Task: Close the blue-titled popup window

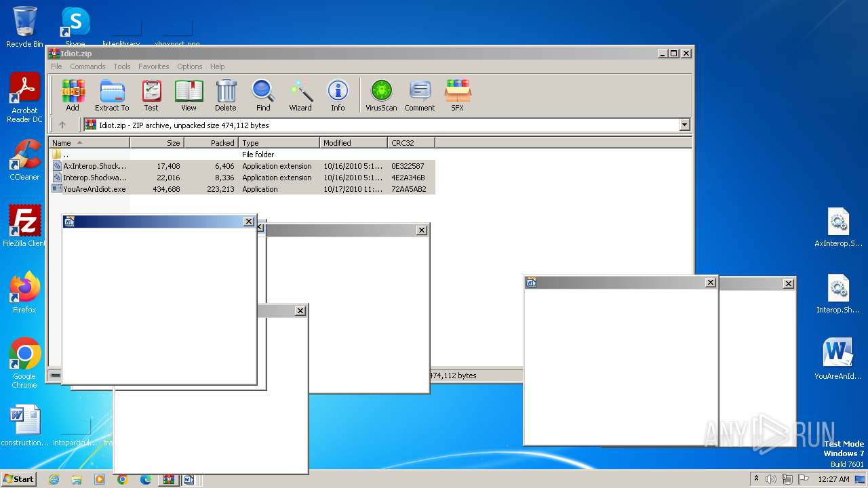Action: coord(249,222)
